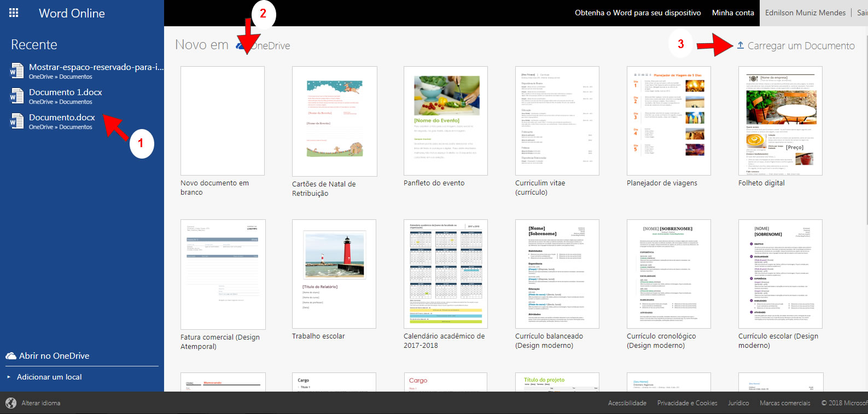Image resolution: width=868 pixels, height=414 pixels.
Task: Choose the Planejador de viagens template
Action: (x=669, y=121)
